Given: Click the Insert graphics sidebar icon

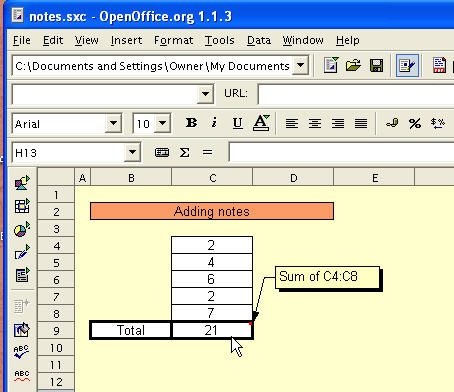Looking at the screenshot, I should pos(22,183).
